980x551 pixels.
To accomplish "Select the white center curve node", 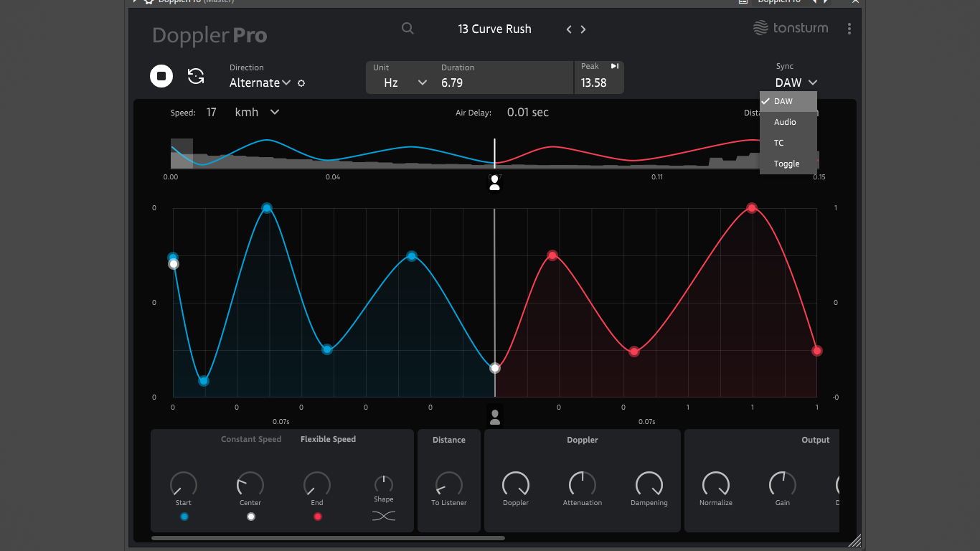I will pos(495,368).
